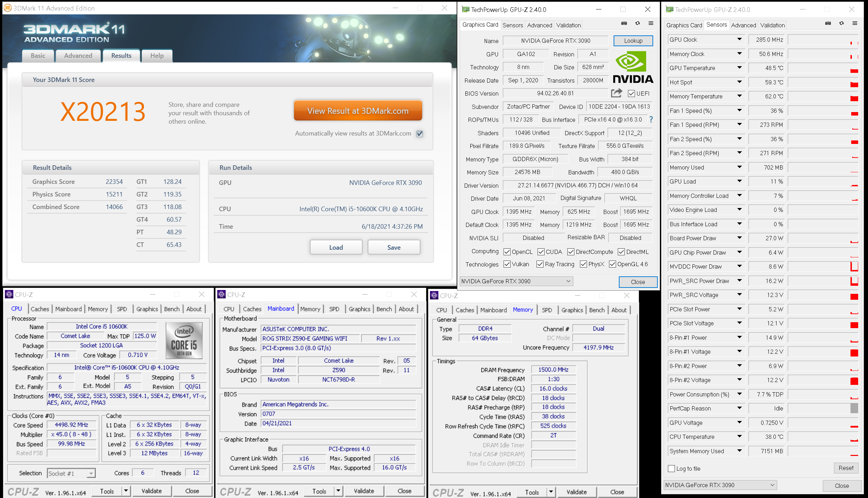The width and height of the screenshot is (868, 498).
Task: Click the GPU Temperature sensor graph
Action: point(823,68)
